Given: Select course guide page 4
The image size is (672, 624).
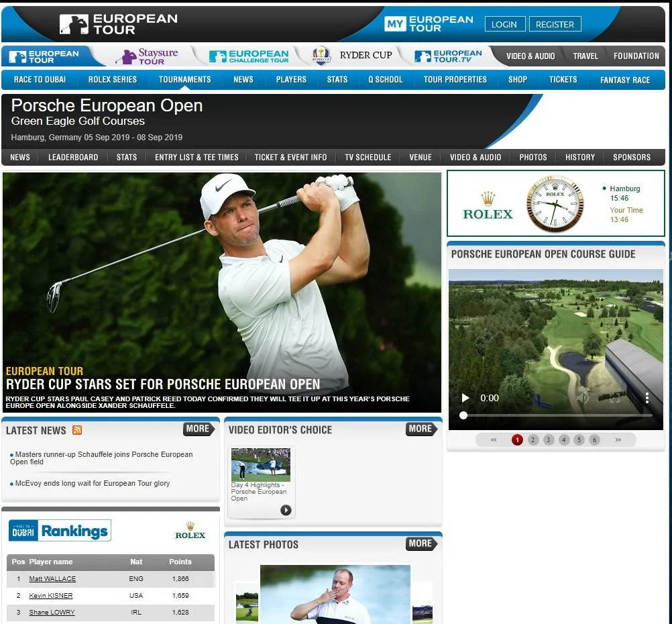Looking at the screenshot, I should 563,439.
